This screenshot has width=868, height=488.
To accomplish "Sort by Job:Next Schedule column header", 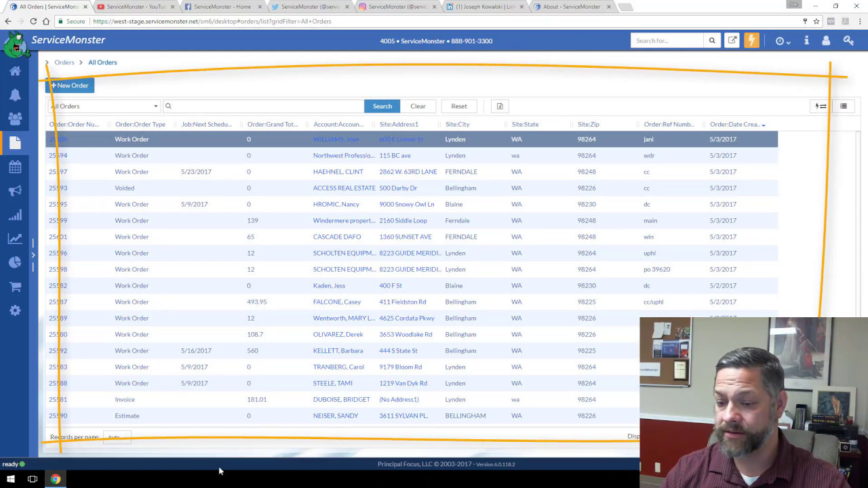I will click(x=207, y=124).
